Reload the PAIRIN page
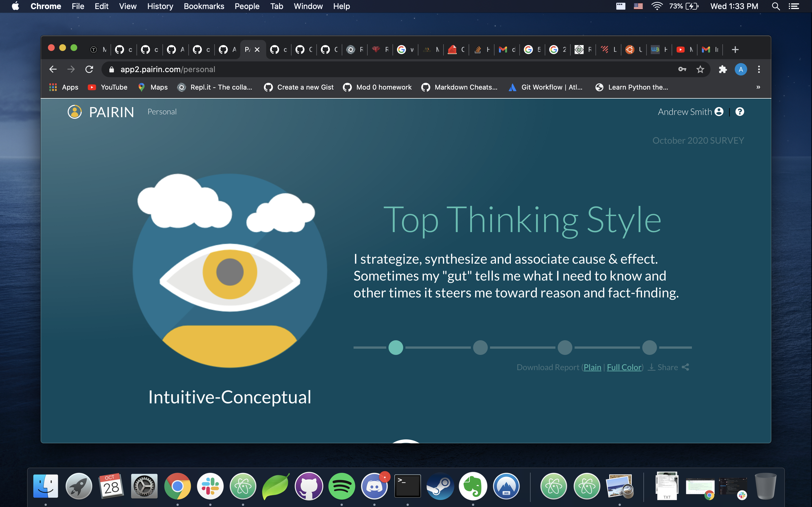Screen dimensions: 812x507 [89, 69]
